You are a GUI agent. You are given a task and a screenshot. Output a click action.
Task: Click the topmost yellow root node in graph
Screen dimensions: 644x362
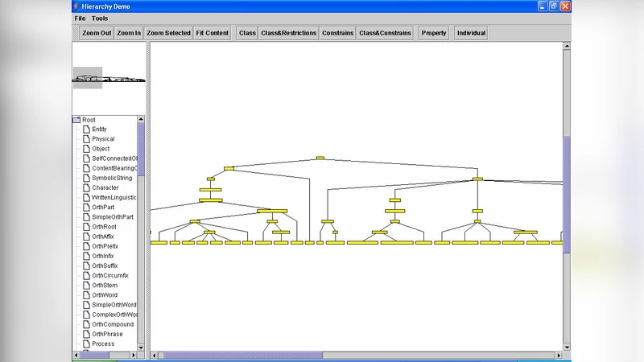click(x=320, y=158)
